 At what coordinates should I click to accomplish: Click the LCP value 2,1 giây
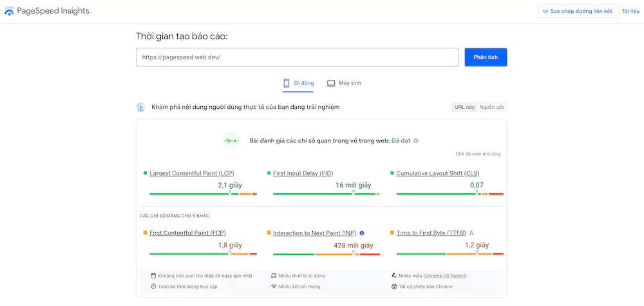click(x=230, y=186)
